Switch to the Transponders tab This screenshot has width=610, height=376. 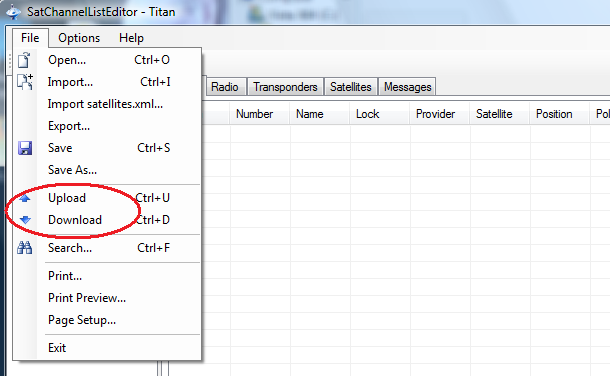pos(285,87)
